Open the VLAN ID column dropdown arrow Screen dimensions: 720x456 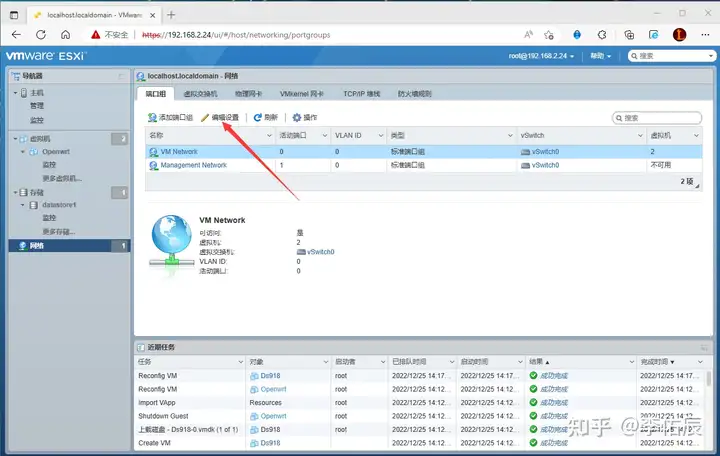pos(381,135)
